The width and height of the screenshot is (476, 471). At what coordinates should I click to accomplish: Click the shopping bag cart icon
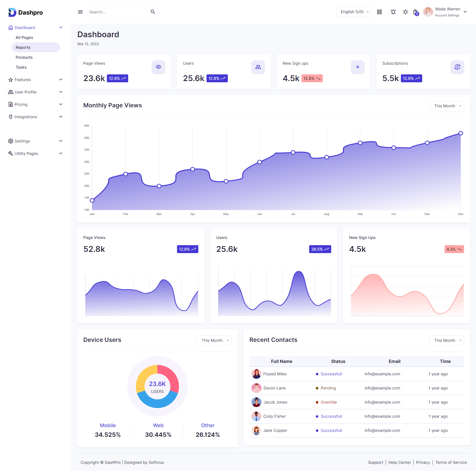pos(416,12)
